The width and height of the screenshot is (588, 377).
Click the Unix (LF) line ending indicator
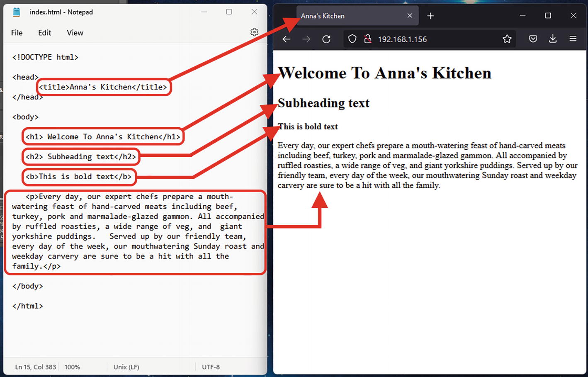[x=126, y=367]
